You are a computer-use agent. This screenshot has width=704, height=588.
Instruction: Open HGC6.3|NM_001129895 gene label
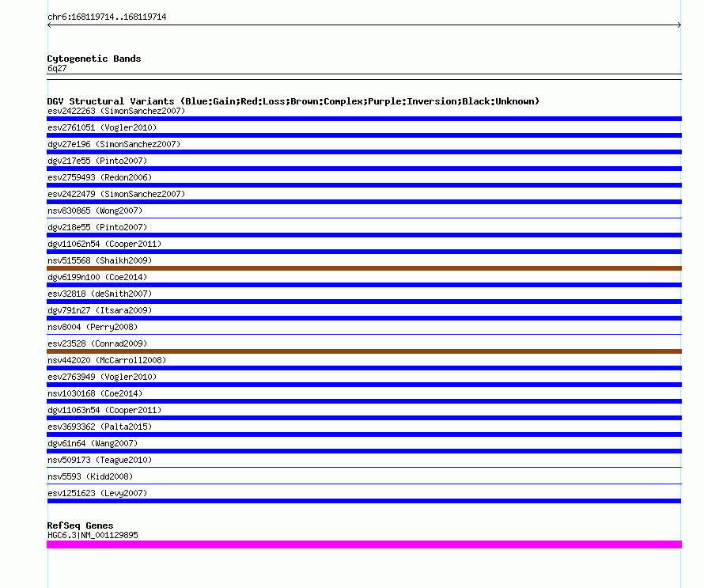pyautogui.click(x=93, y=535)
